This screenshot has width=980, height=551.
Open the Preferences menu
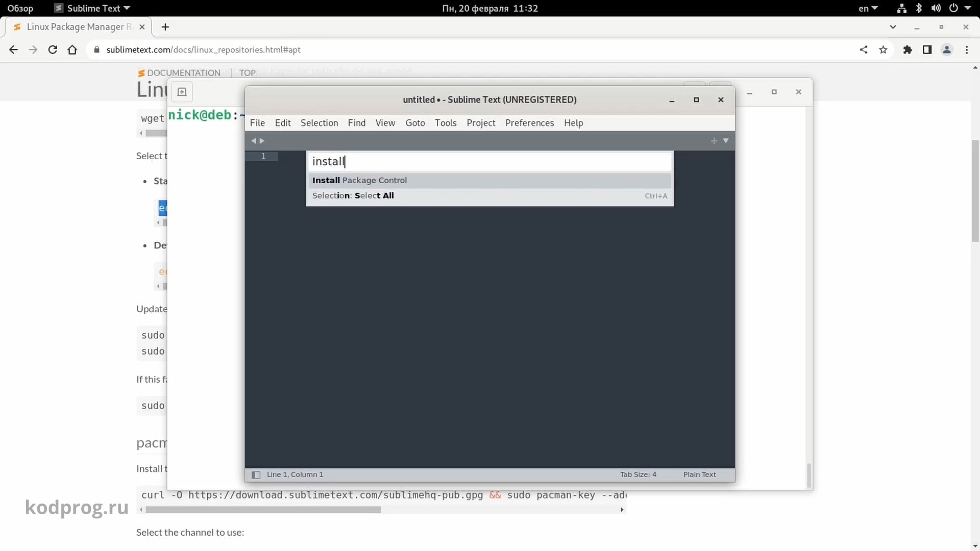[x=529, y=123]
